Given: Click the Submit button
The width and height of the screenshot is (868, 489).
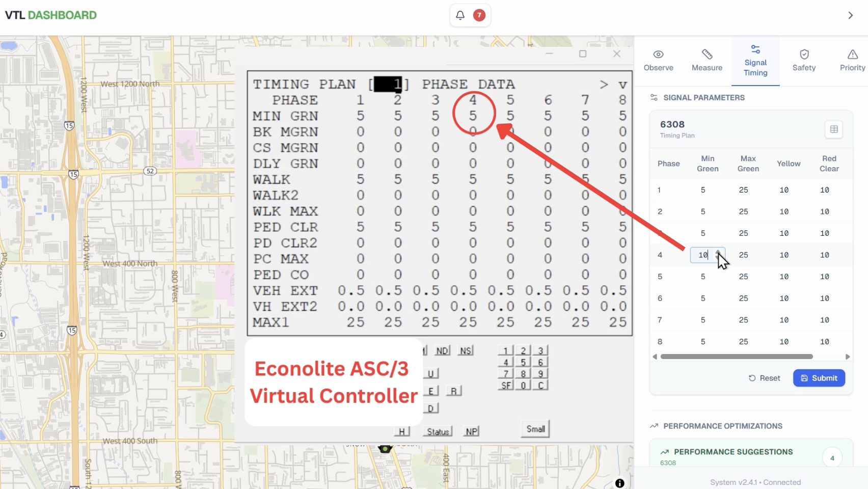Looking at the screenshot, I should (819, 378).
